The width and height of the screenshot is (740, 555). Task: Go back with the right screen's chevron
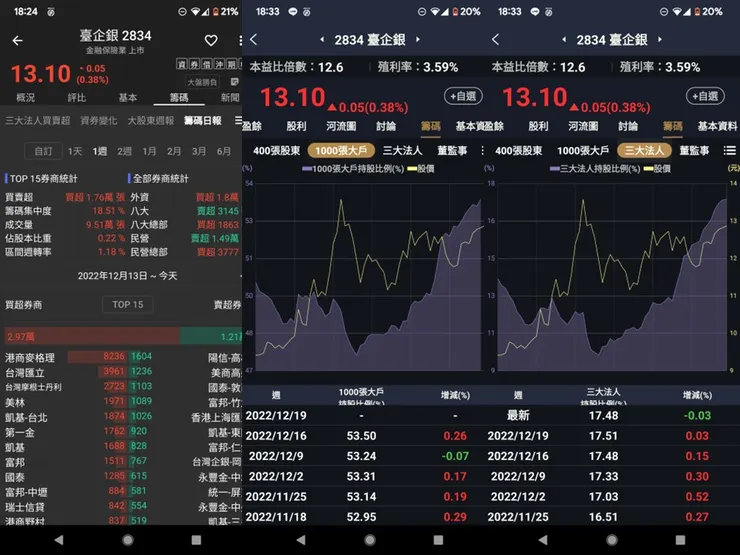click(x=496, y=40)
